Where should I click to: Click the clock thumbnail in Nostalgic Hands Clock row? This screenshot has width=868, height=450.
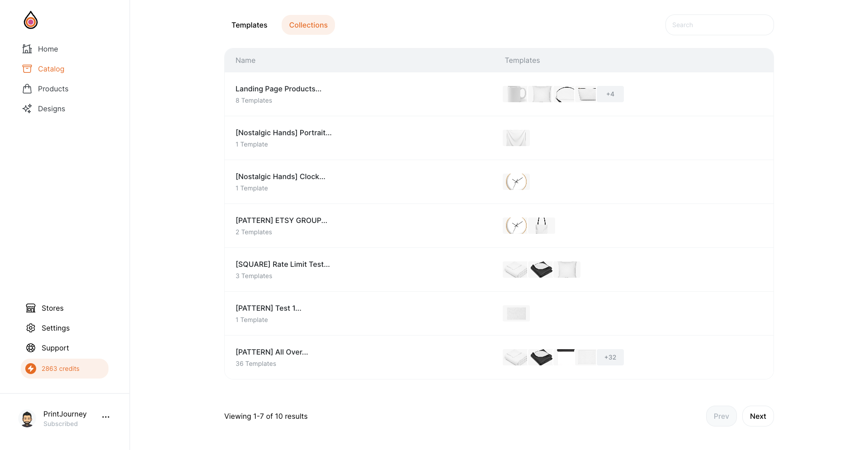516,182
